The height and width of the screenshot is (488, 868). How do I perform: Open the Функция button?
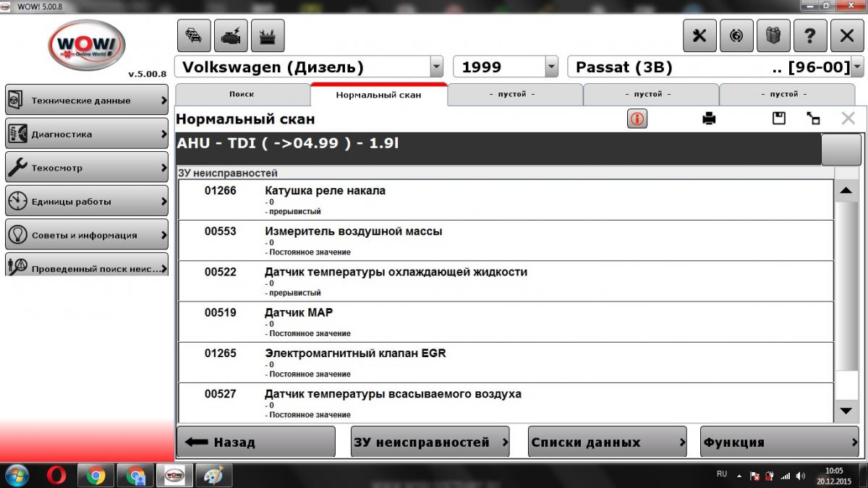point(780,442)
